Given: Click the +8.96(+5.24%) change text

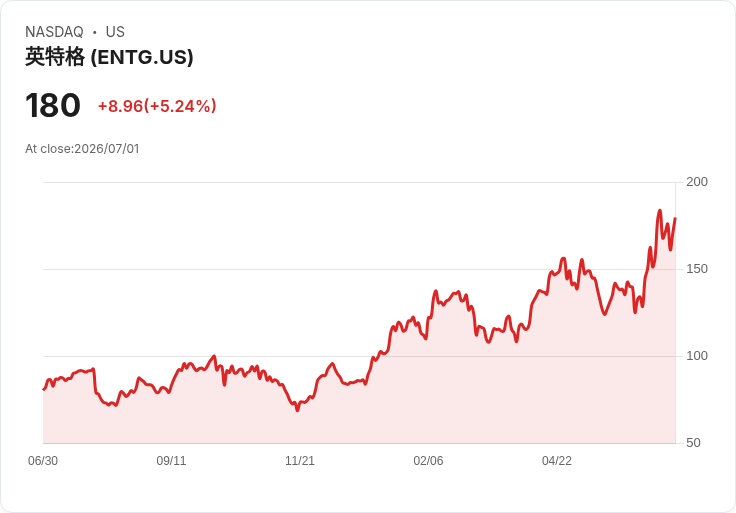Looking at the screenshot, I should [157, 106].
